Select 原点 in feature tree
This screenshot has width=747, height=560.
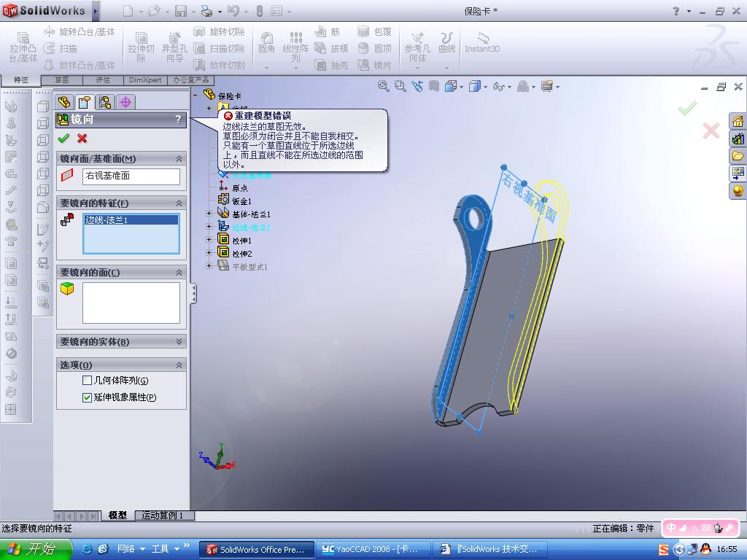click(239, 188)
